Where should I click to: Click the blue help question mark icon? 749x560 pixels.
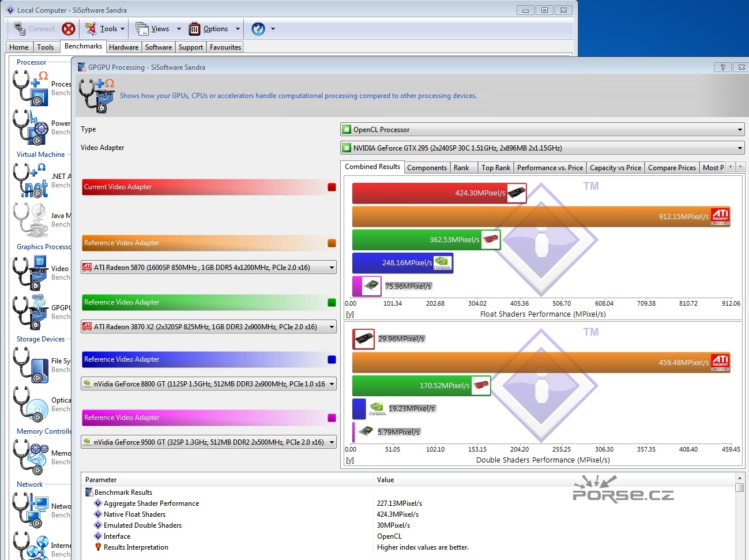tap(258, 29)
